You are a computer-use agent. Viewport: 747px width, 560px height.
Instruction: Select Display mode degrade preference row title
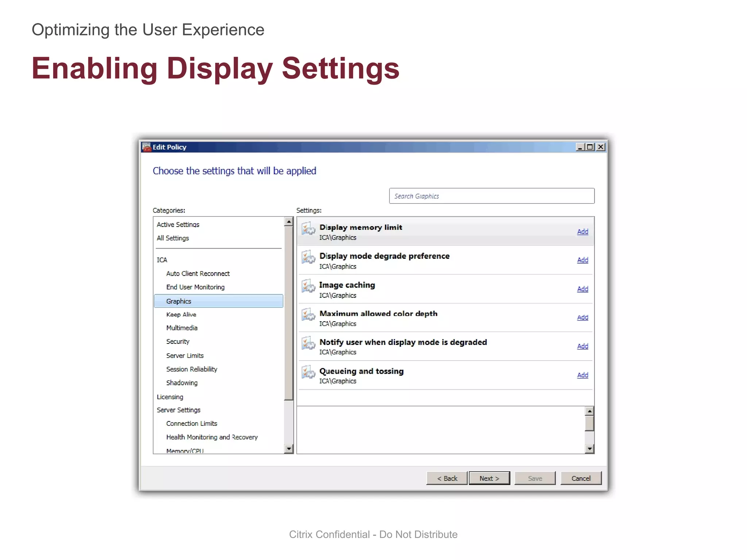point(384,256)
